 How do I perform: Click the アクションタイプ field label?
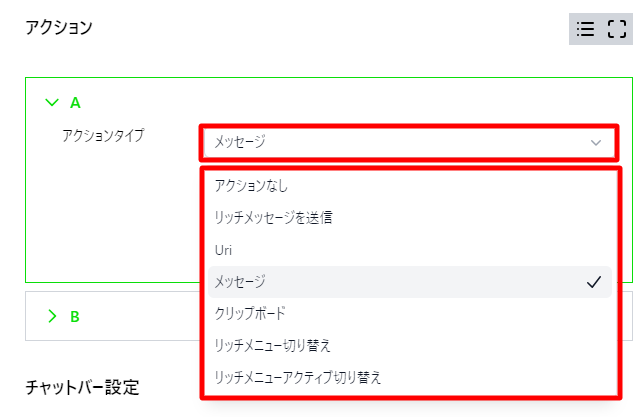103,135
